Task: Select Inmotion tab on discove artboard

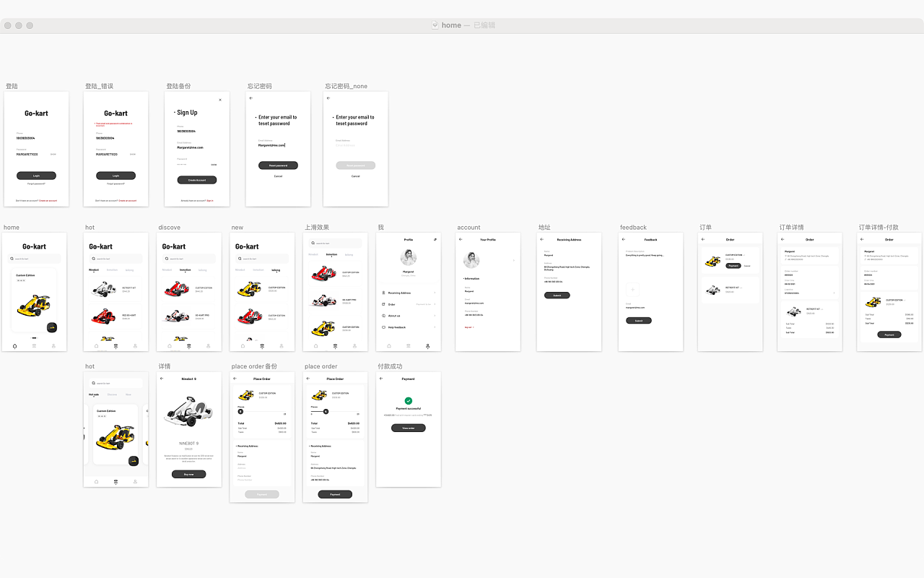Action: 186,269
